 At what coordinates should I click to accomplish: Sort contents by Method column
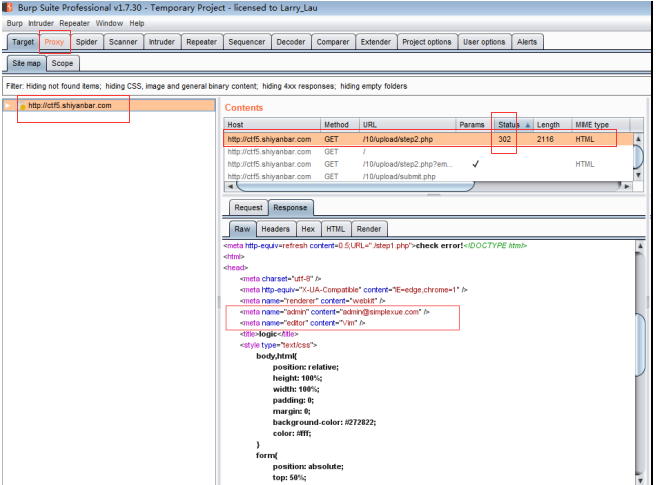tap(340, 125)
